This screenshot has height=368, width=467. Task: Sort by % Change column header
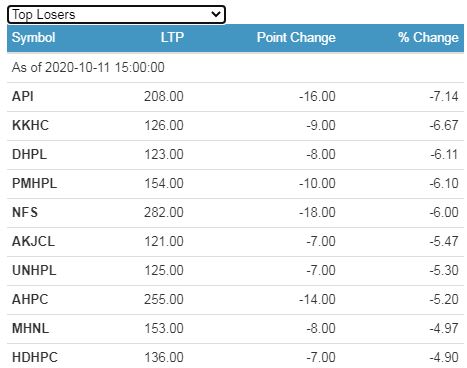428,38
